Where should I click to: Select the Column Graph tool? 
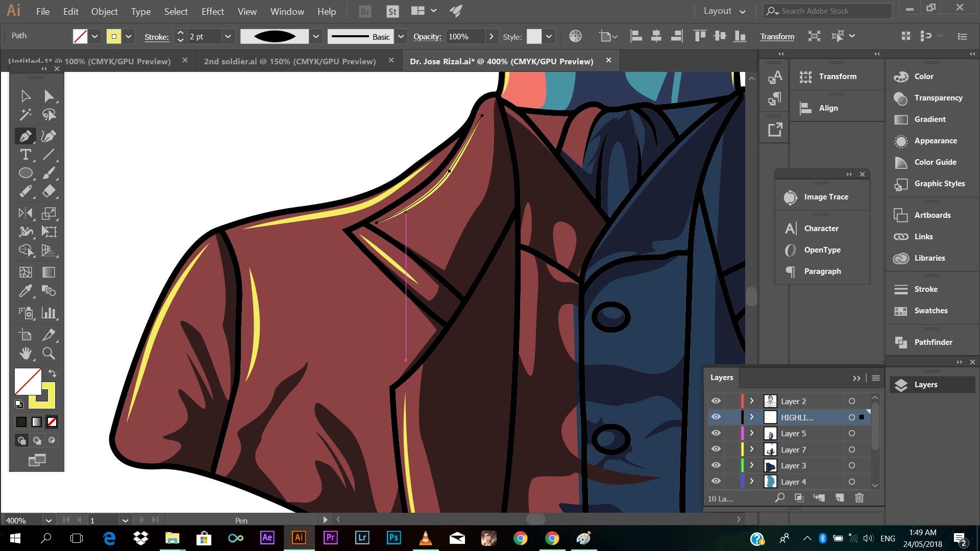pyautogui.click(x=49, y=313)
